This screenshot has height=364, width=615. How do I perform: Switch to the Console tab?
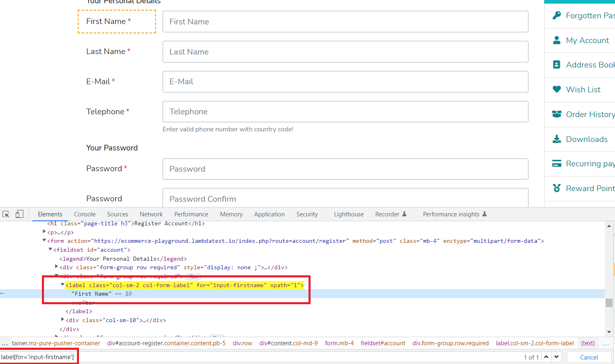pyautogui.click(x=84, y=214)
